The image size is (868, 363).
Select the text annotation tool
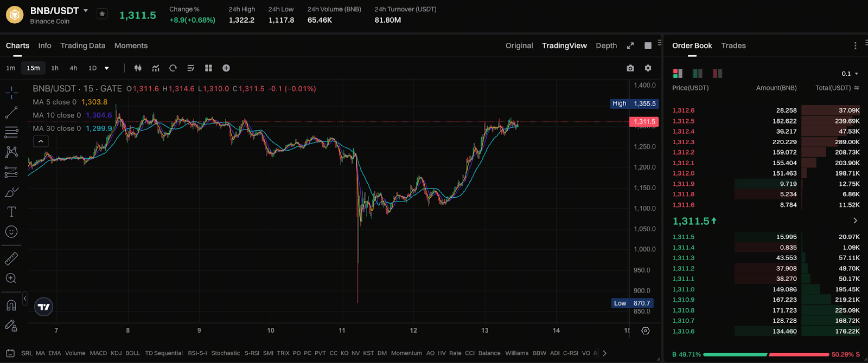(11, 212)
